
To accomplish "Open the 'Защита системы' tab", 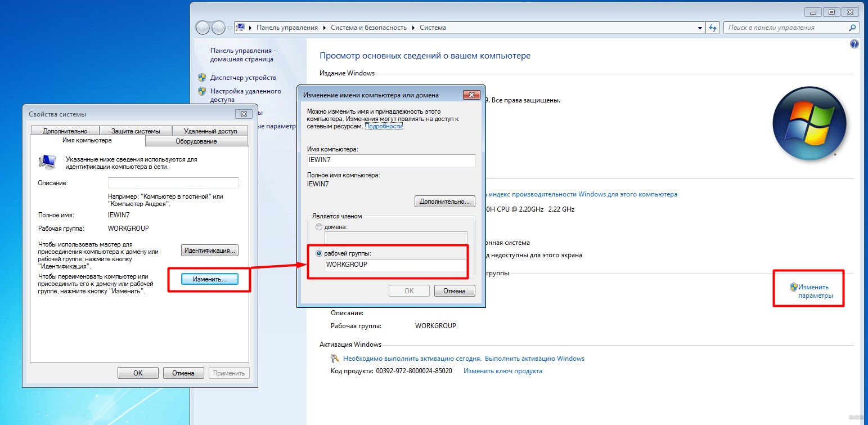I will (x=136, y=131).
